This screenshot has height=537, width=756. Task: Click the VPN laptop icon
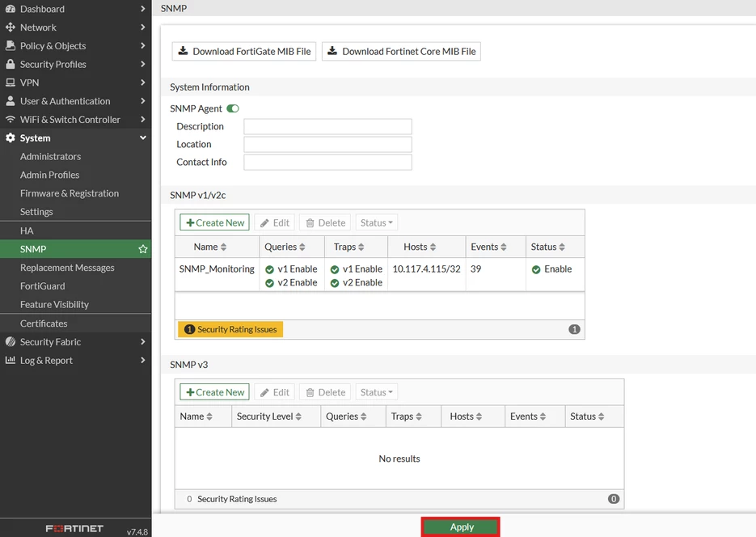pos(11,82)
